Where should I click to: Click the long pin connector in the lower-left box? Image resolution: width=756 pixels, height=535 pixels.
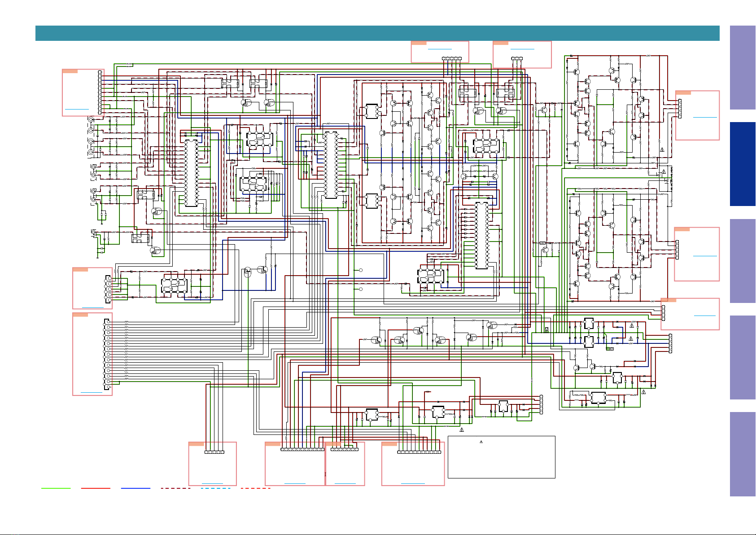[x=107, y=354]
